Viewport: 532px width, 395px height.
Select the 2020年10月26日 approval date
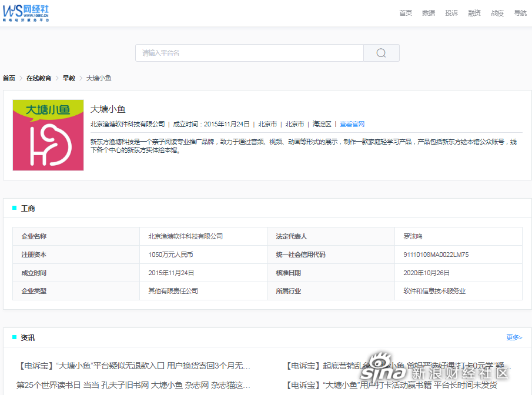pyautogui.click(x=427, y=273)
